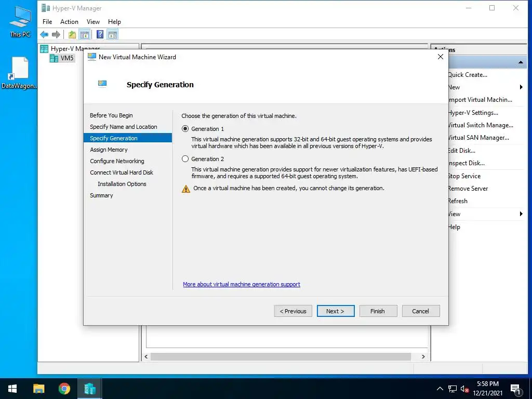
Task: Toggle the Show/Hide Action Pane toolbar icon
Action: pos(113,34)
